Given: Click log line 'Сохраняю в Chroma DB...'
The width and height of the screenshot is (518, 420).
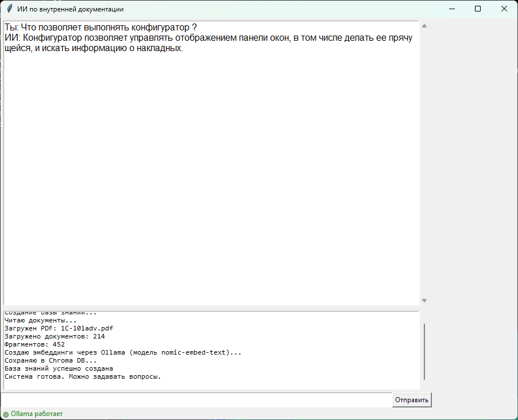Looking at the screenshot, I should click(x=51, y=360).
